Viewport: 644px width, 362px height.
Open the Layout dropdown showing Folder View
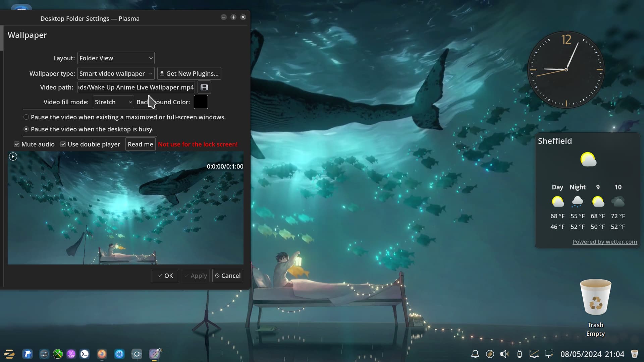tap(116, 58)
